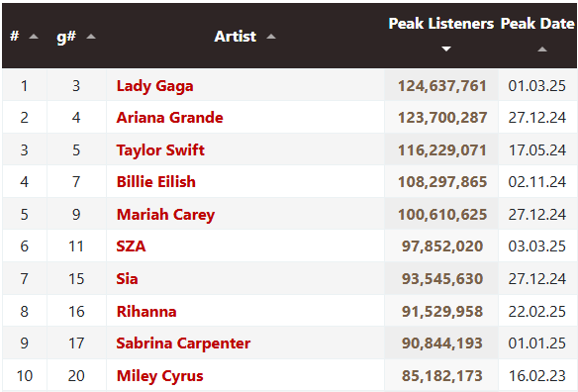The width and height of the screenshot is (578, 392).
Task: Click the g# column sort arrow
Action: [91, 37]
